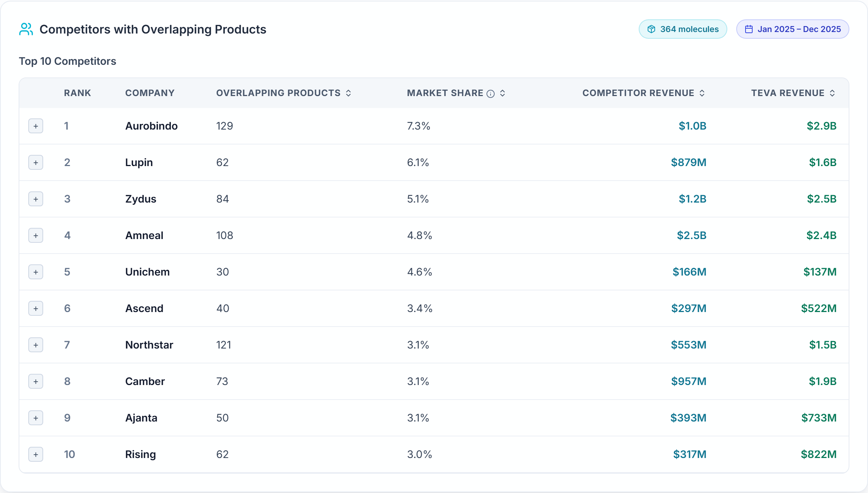Select the Aurobindo company name
868x493 pixels.
tap(151, 126)
